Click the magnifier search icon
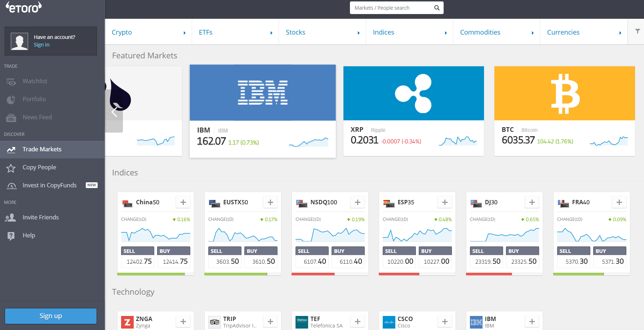The width and height of the screenshot is (644, 330). [x=437, y=8]
